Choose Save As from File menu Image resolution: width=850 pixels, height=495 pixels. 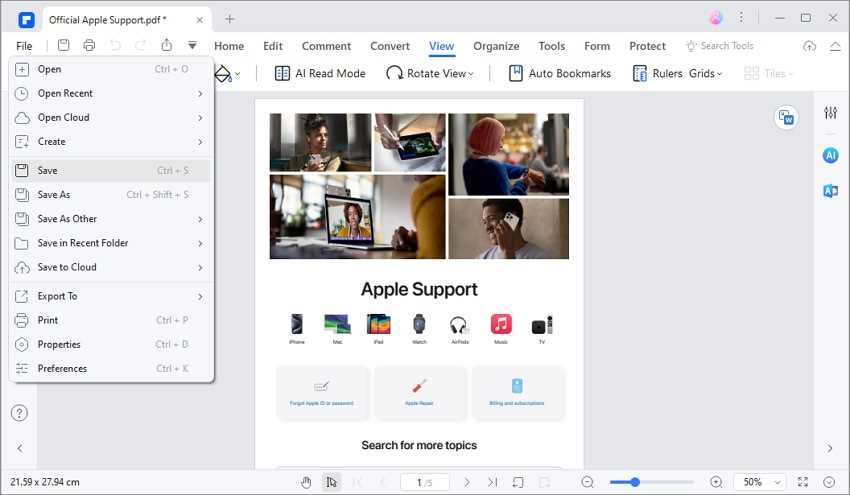point(110,195)
